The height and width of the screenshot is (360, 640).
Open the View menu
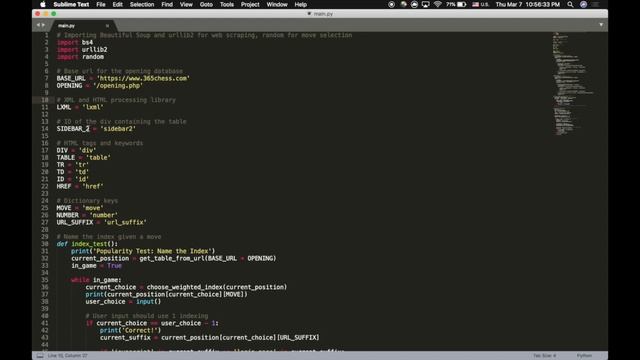186,4
